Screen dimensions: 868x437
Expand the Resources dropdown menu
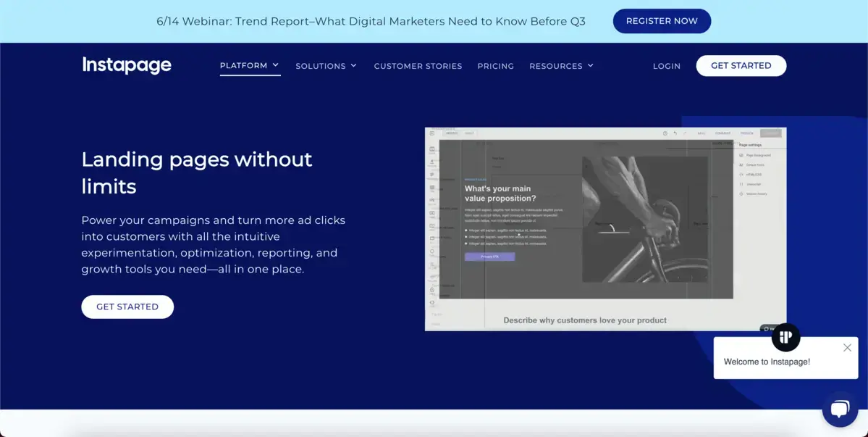(x=561, y=66)
